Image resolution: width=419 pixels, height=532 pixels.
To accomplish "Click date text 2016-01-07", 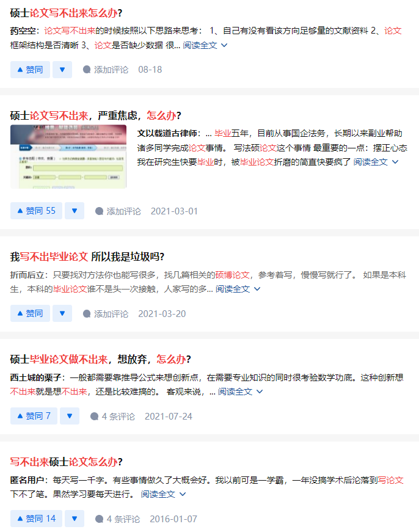I will point(173,519).
